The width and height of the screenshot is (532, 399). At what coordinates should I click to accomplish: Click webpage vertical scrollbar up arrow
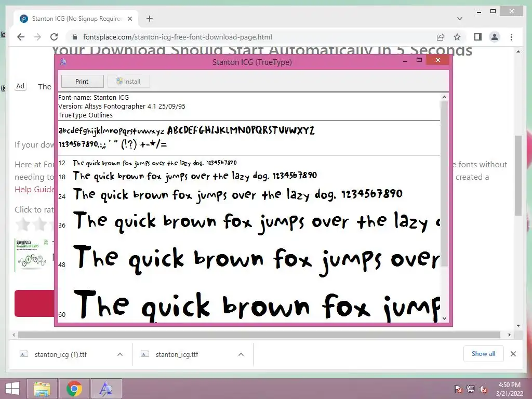518,51
